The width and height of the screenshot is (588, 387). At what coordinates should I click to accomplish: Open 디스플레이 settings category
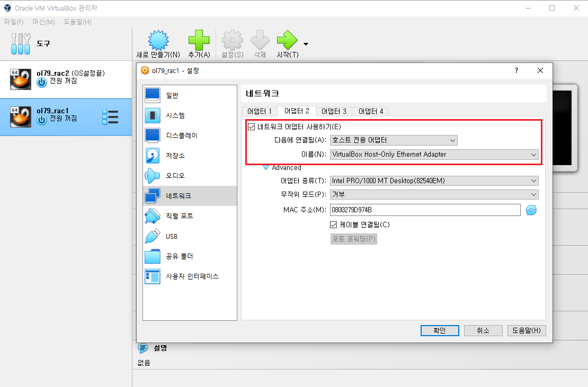point(190,136)
